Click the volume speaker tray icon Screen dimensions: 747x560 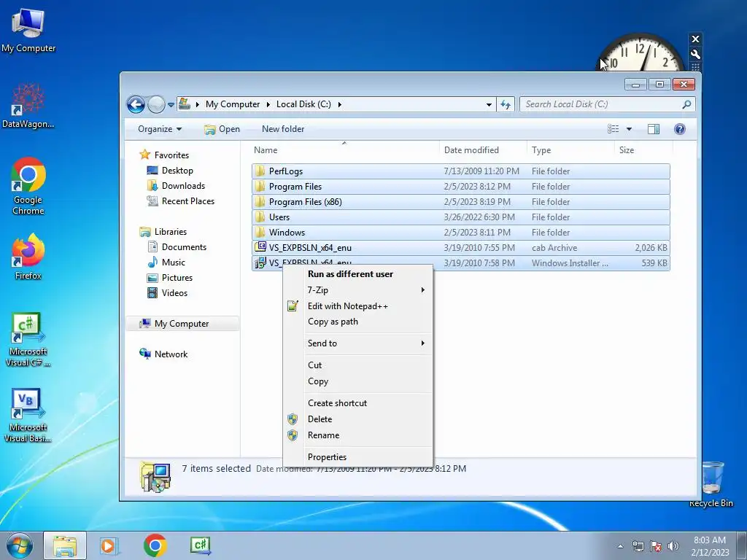click(673, 546)
